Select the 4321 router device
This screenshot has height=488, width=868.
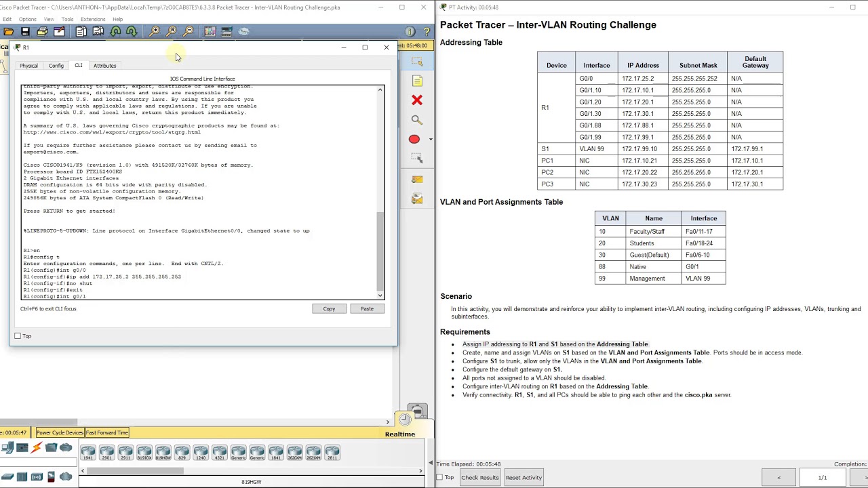click(x=219, y=452)
